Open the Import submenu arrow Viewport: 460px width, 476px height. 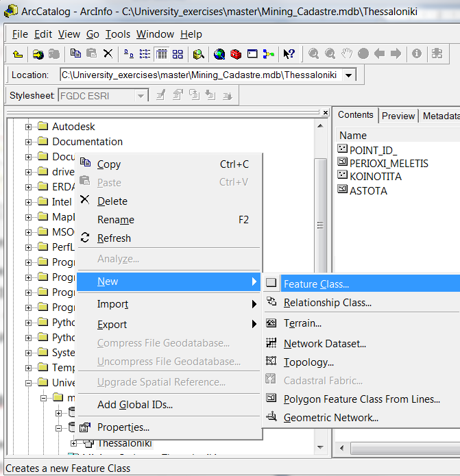pyautogui.click(x=254, y=304)
